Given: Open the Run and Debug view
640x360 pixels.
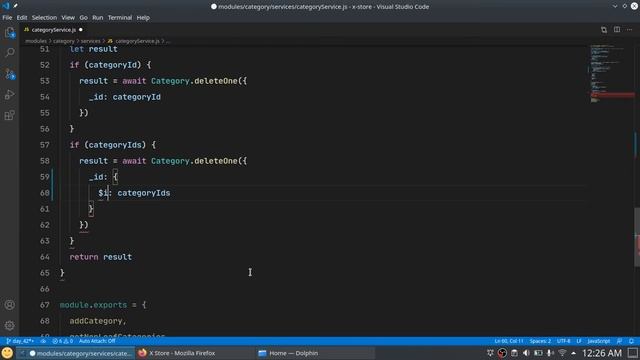Looking at the screenshot, I should point(10,95).
